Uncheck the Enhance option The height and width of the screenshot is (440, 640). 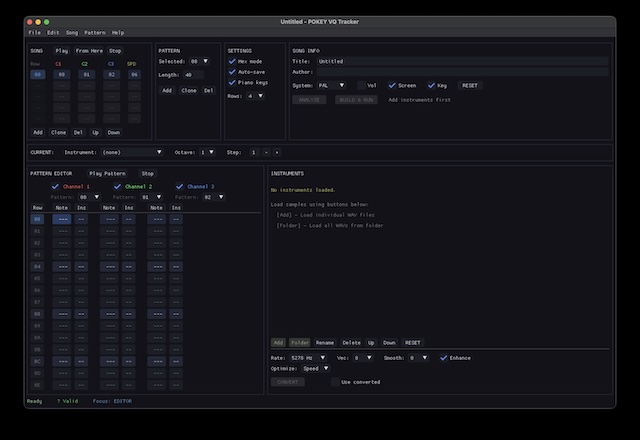tap(444, 357)
